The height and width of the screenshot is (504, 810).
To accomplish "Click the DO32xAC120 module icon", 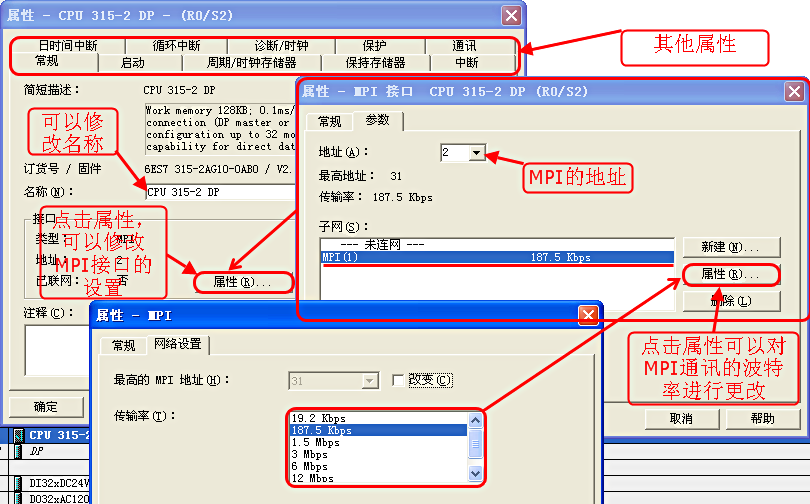I will coord(19,498).
